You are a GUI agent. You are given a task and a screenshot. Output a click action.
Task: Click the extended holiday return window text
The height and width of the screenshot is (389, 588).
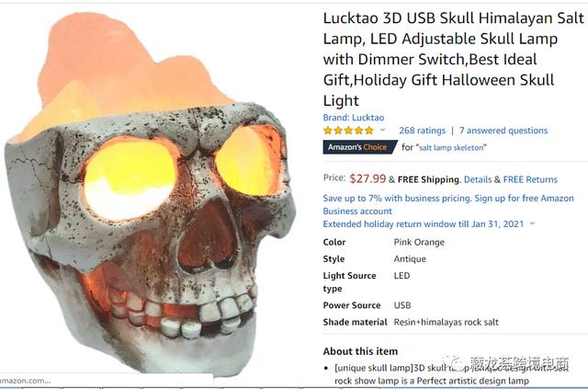click(423, 223)
